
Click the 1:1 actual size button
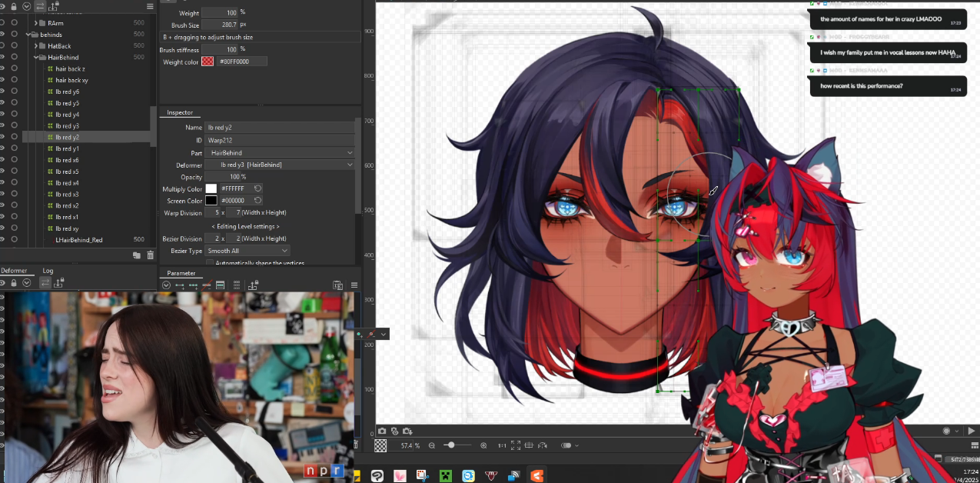502,445
